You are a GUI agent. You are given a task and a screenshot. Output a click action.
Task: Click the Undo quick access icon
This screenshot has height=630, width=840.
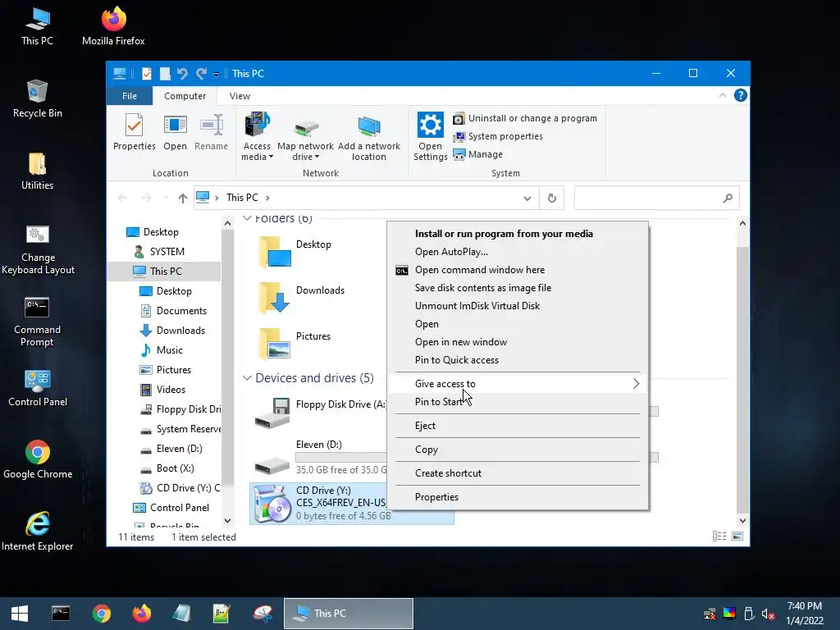pos(182,73)
